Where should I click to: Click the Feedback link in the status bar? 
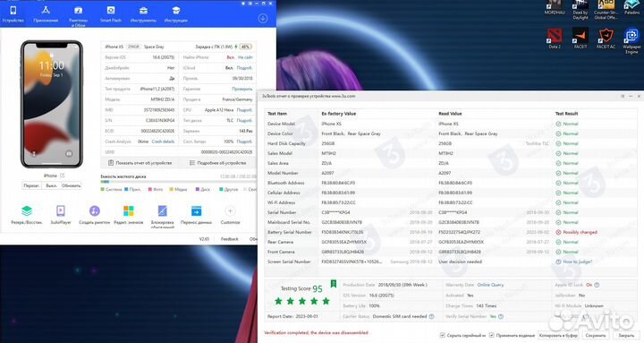230,239
